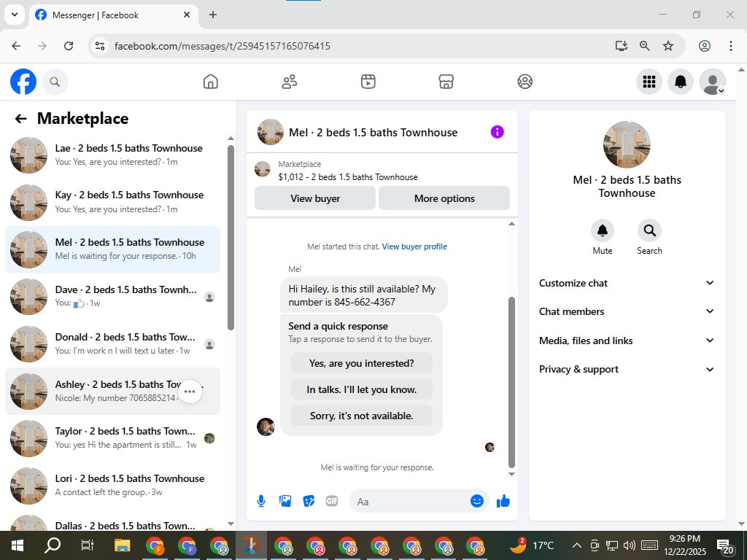This screenshot has height=560, width=747.
Task: Select the Mel conversation in the list
Action: point(113,249)
